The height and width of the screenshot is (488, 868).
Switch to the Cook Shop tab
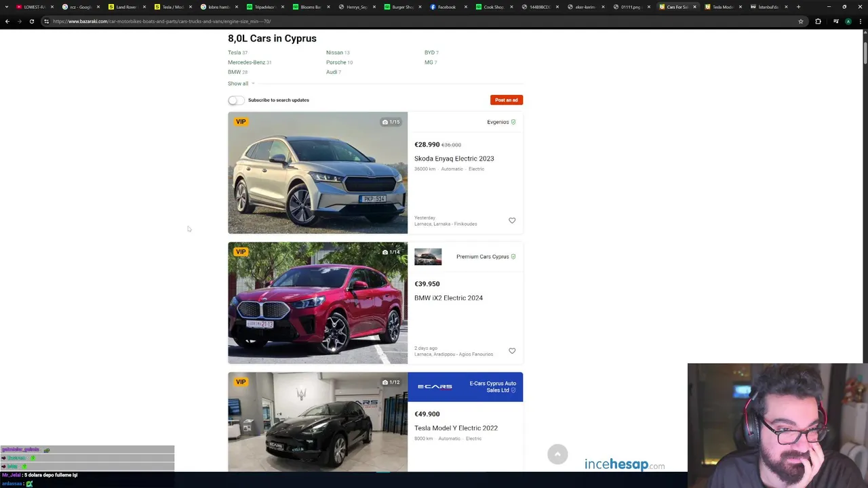pos(494,7)
